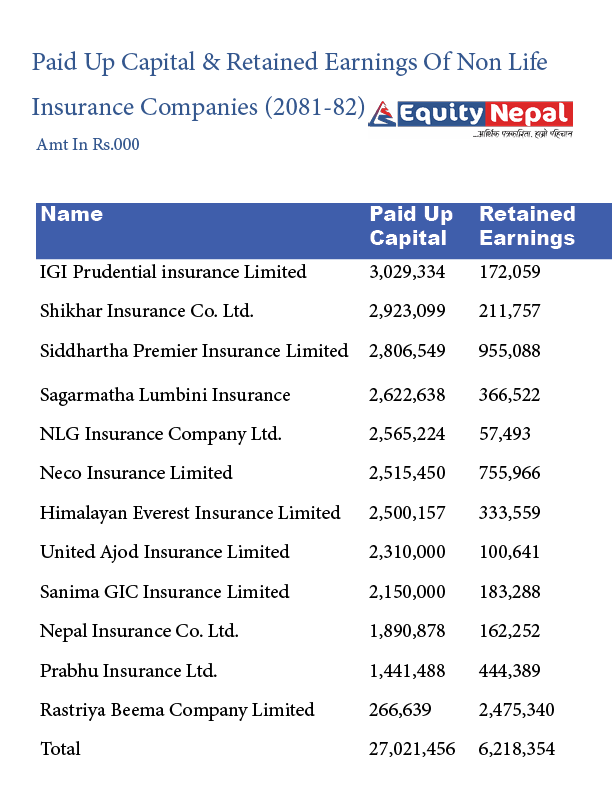Select the Name column header
612x792 pixels.
(x=72, y=214)
